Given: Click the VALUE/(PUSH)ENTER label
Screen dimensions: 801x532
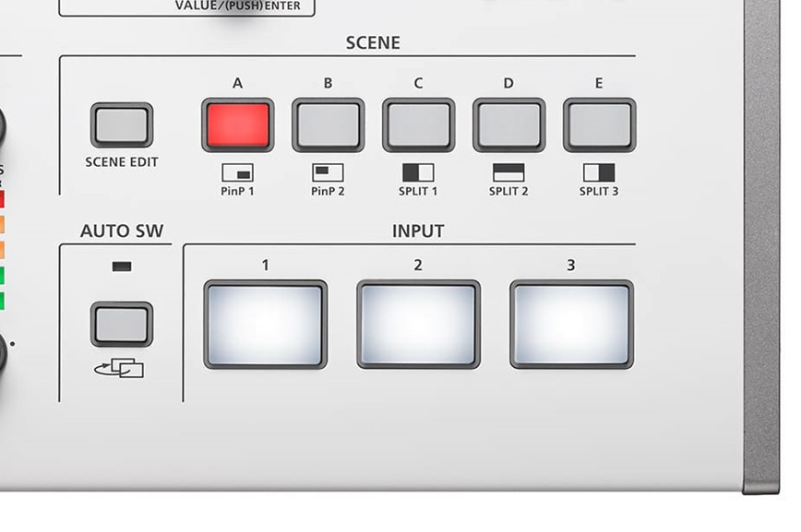Looking at the screenshot, I should click(237, 6).
